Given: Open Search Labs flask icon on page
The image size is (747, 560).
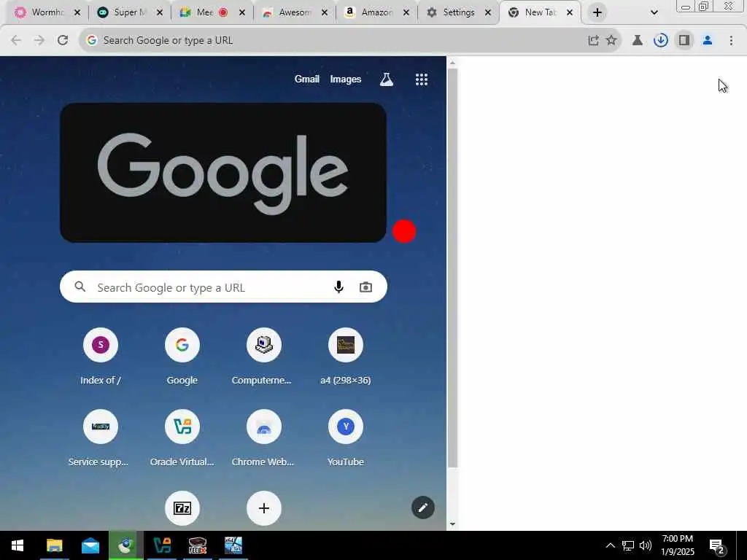Looking at the screenshot, I should pyautogui.click(x=387, y=79).
